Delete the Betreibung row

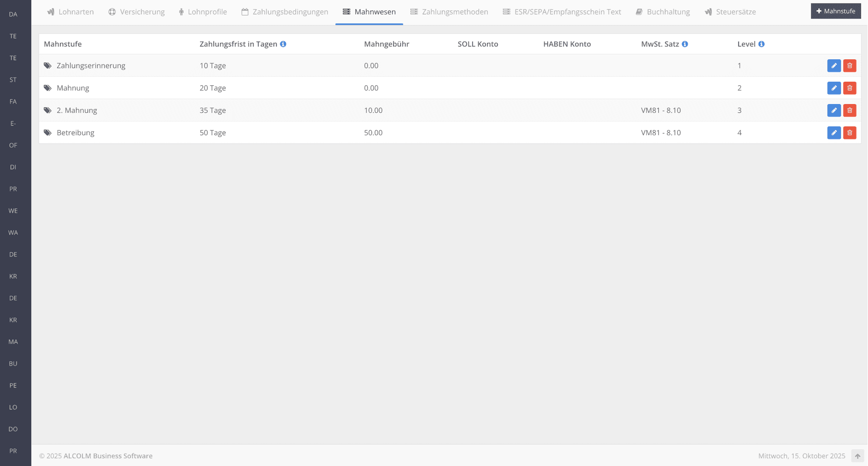849,133
